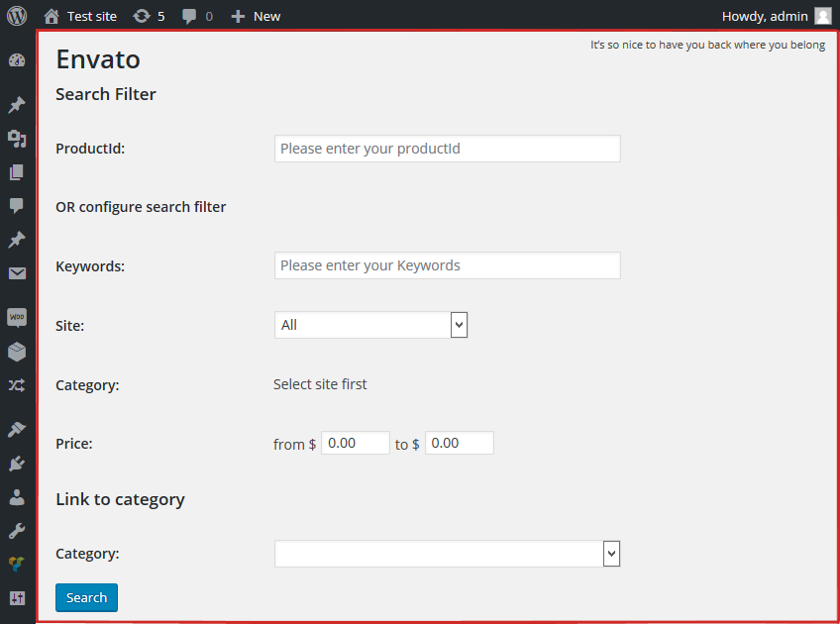840x624 pixels.
Task: Focus the Price to amount field
Action: (x=459, y=443)
